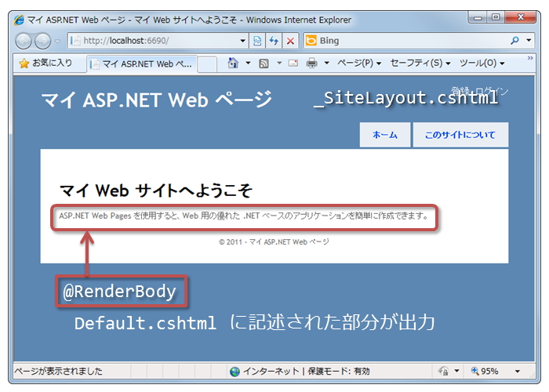Open the Favorites (お気に入り) star button
Screen dimensions: 549x392
pyautogui.click(x=46, y=63)
